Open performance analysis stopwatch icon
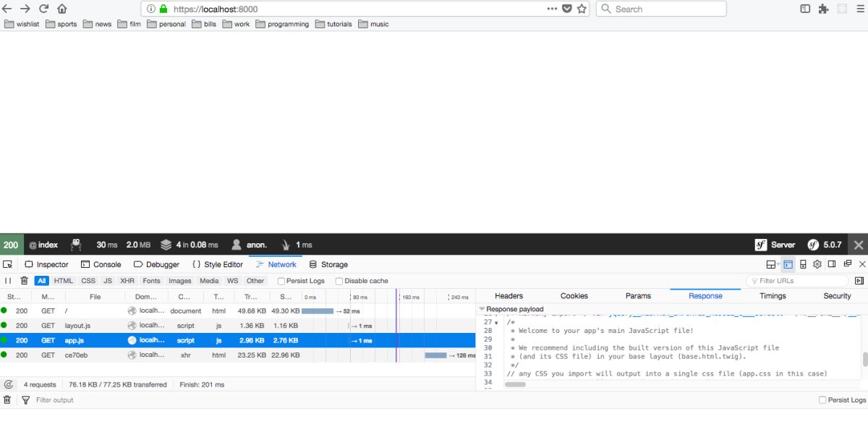This screenshot has height=422, width=868. 9,384
